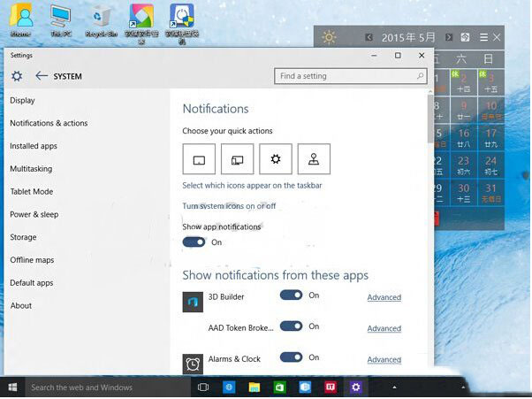Open About category
The width and height of the screenshot is (532, 399).
click(x=21, y=305)
